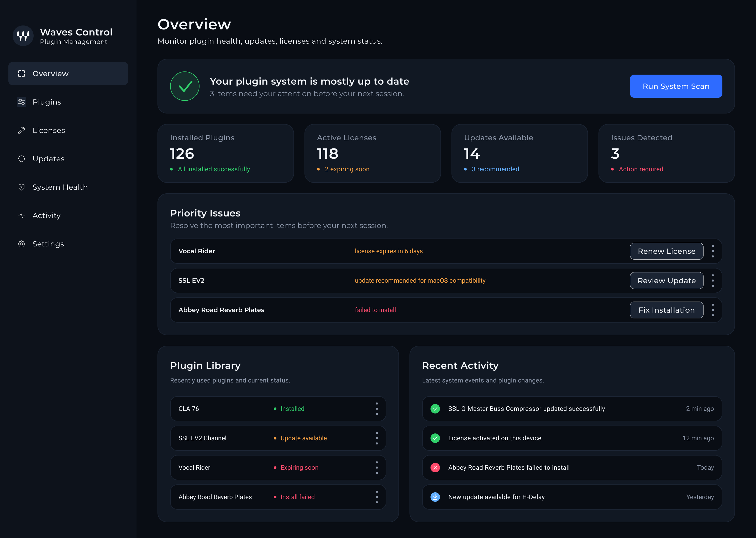Open options menu for Vocal Rider Expiring soon row
Image resolution: width=756 pixels, height=538 pixels.
click(377, 467)
